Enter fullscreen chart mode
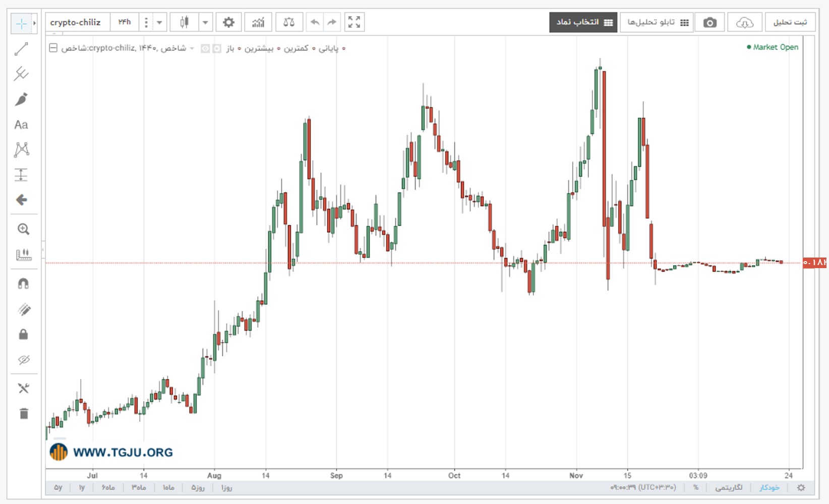 click(354, 22)
